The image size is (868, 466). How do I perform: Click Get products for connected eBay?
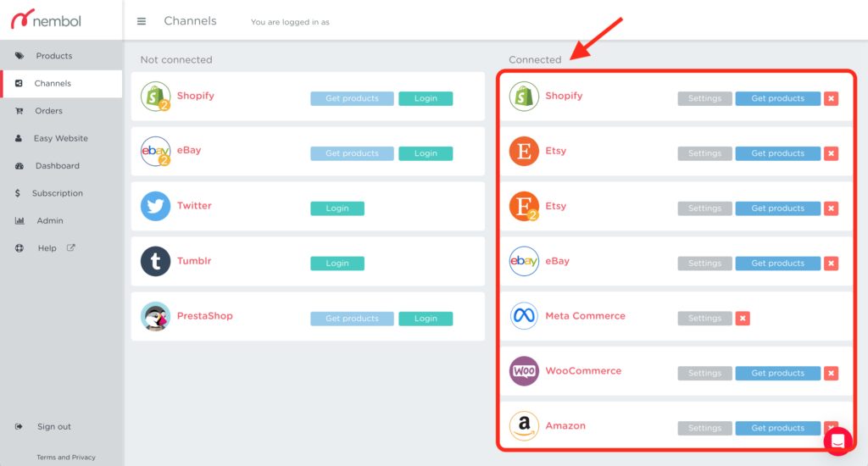click(x=778, y=264)
